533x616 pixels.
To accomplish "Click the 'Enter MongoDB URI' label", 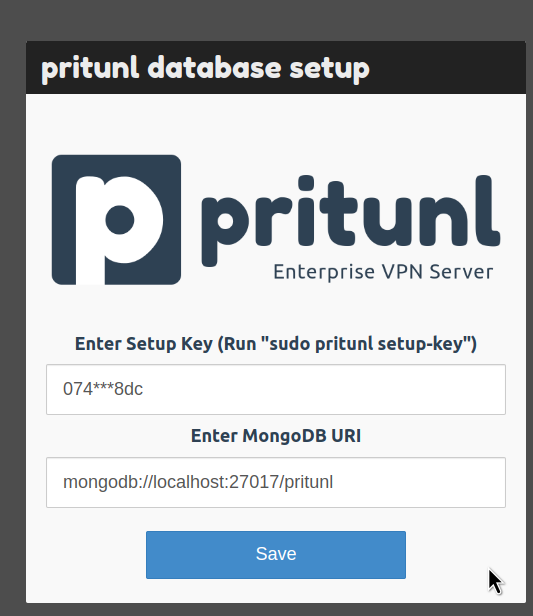I will [276, 436].
